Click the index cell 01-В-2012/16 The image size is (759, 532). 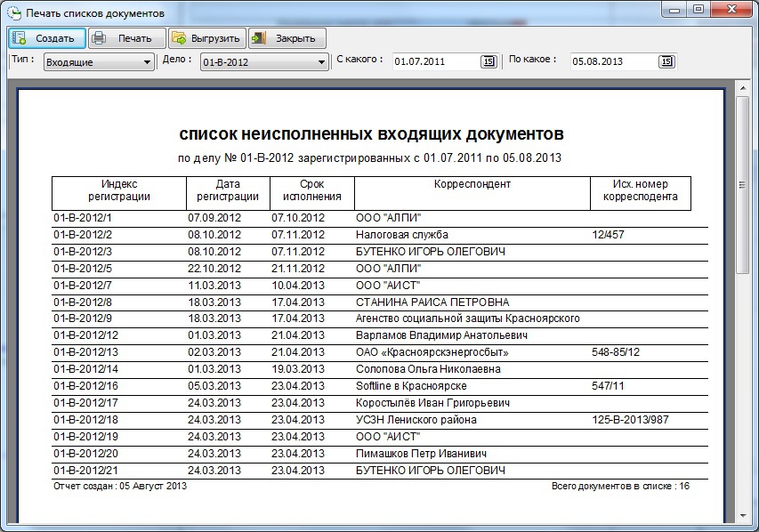[85, 386]
